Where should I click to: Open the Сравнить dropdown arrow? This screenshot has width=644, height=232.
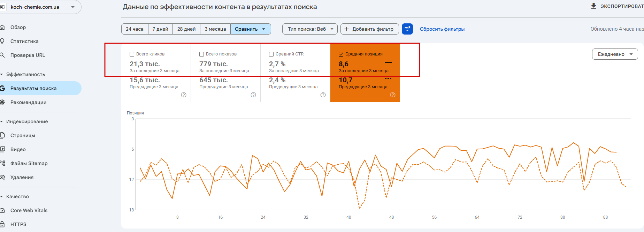264,29
